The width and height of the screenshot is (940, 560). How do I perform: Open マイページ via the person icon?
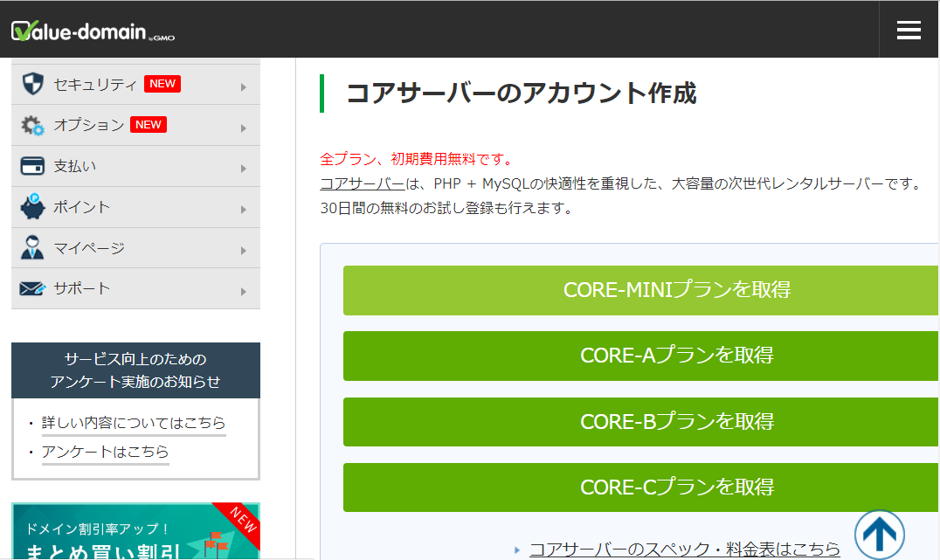pos(31,248)
